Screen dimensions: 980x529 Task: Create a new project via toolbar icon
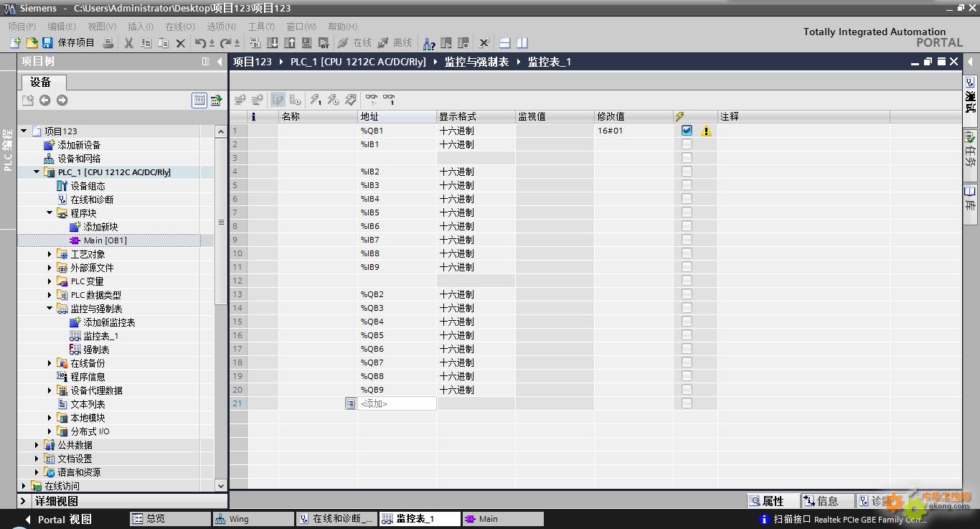tap(15, 43)
